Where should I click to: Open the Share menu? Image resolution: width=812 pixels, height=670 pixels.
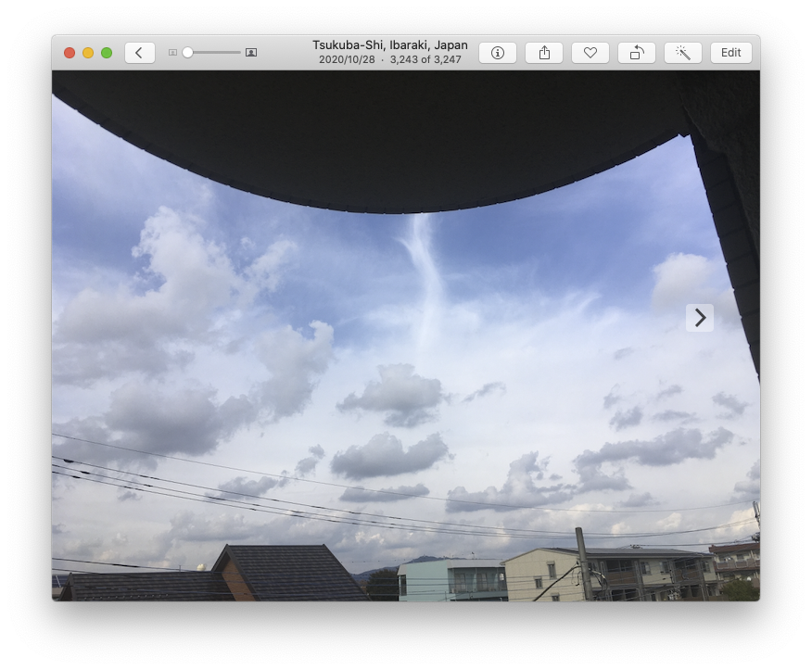pos(544,53)
